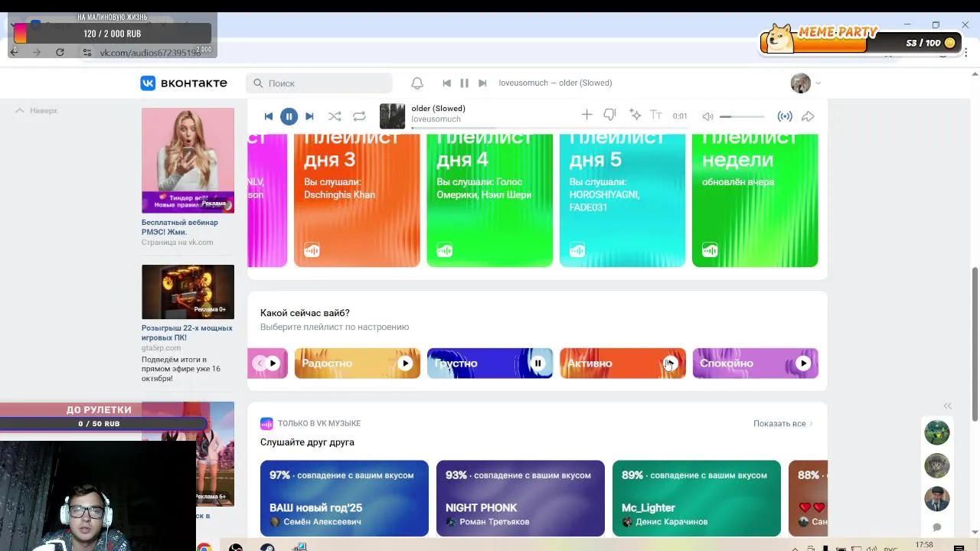Open Денис Карачинов profile
This screenshot has width=980, height=551.
(671, 522)
